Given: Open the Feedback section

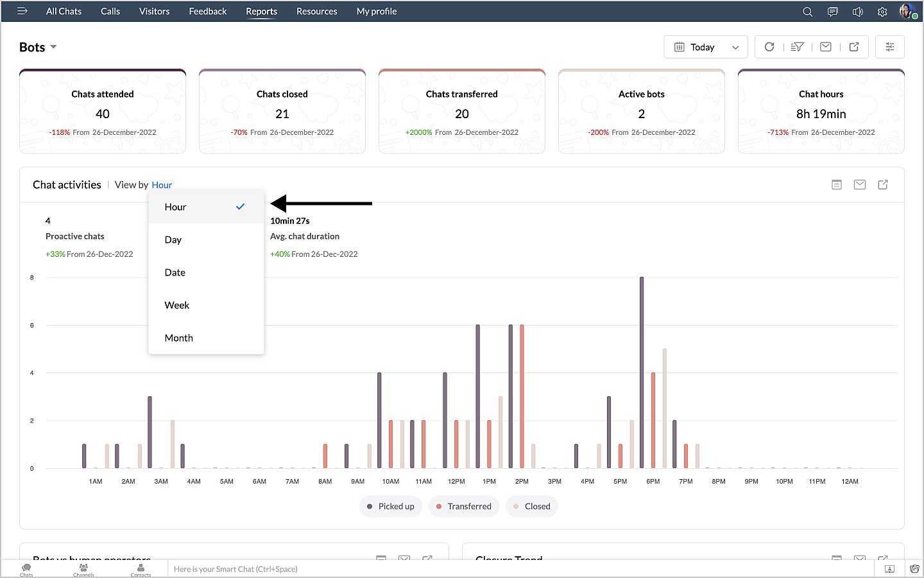Looking at the screenshot, I should [207, 12].
